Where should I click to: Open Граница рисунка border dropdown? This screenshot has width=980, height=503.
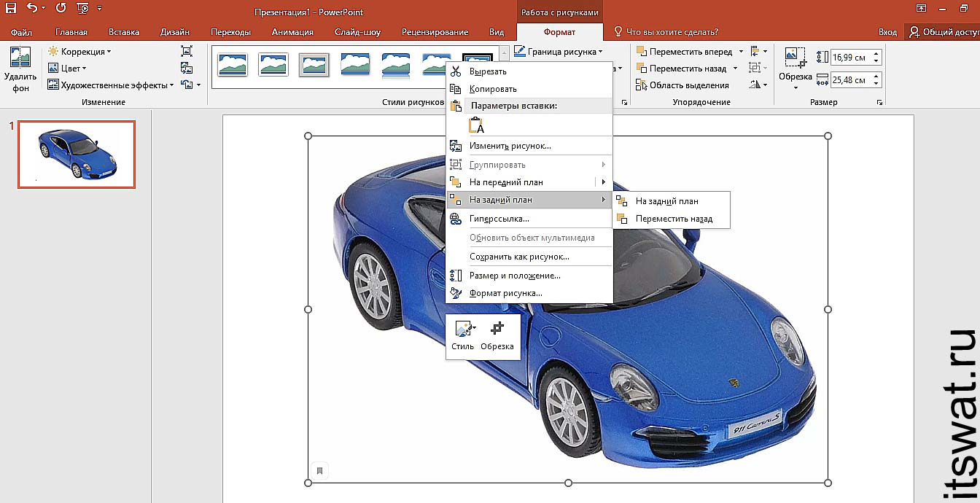coord(559,52)
